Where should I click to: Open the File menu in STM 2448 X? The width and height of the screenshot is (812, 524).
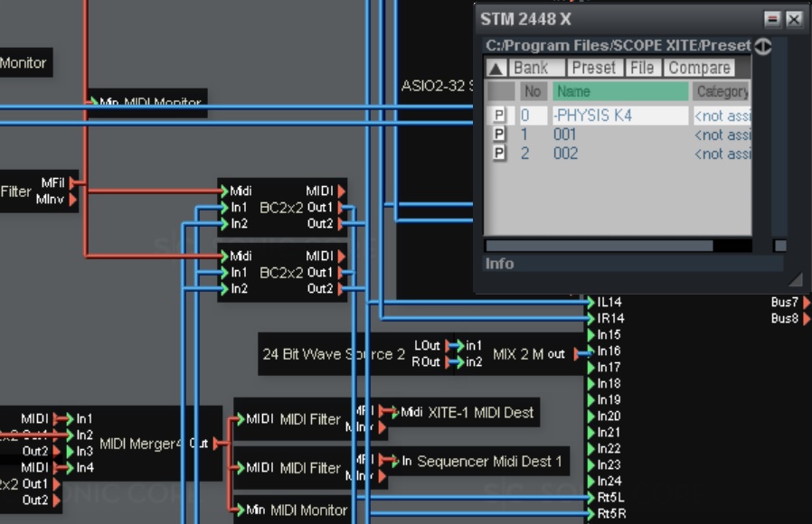pyautogui.click(x=642, y=68)
